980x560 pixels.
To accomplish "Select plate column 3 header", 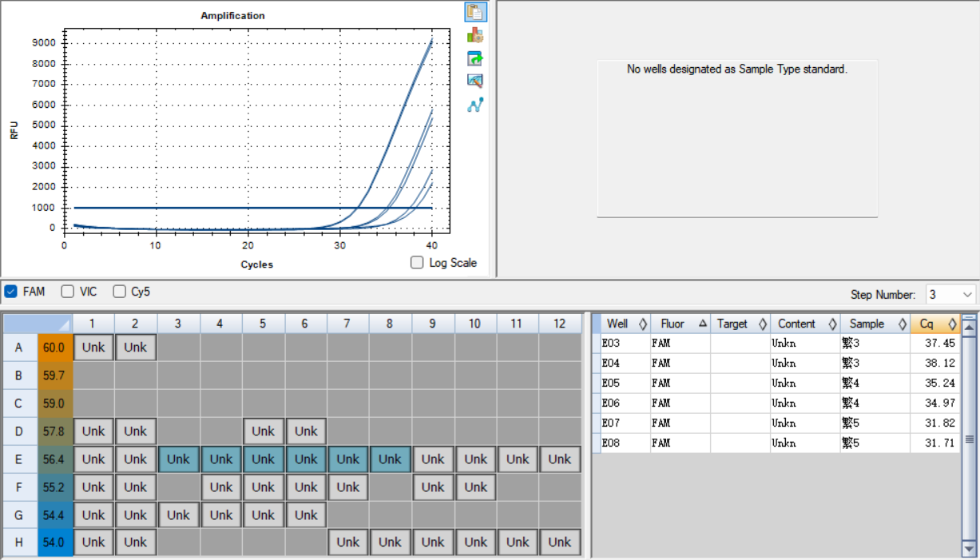I will (178, 324).
